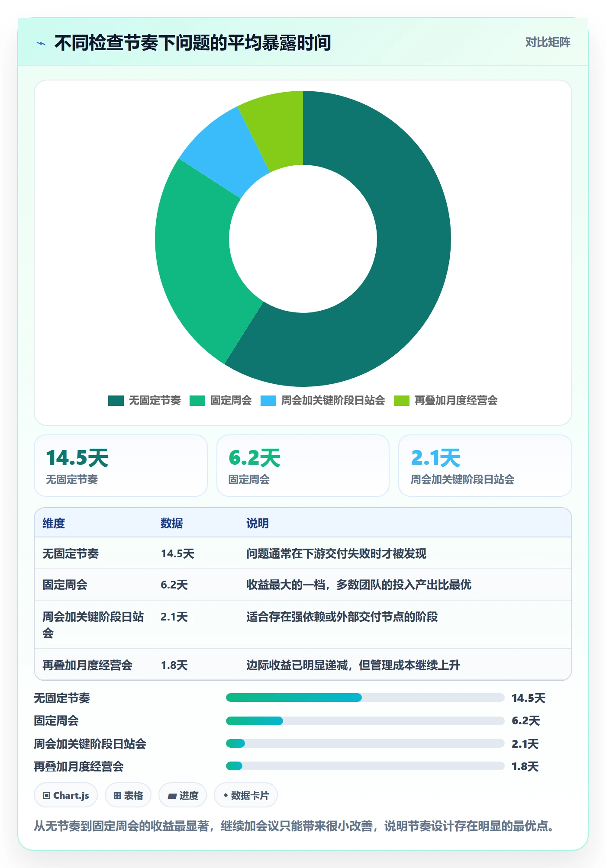Click the 表格 tag chip

pyautogui.click(x=128, y=795)
